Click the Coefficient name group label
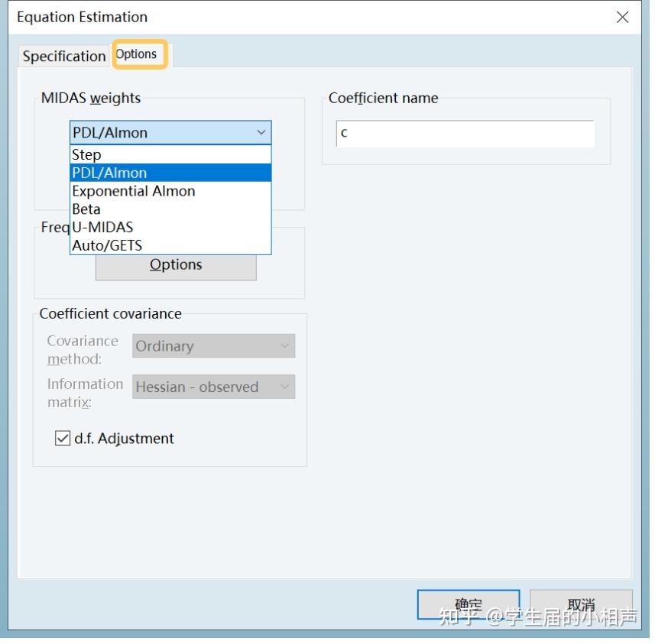Screen dimensions: 655x644 pyautogui.click(x=383, y=99)
